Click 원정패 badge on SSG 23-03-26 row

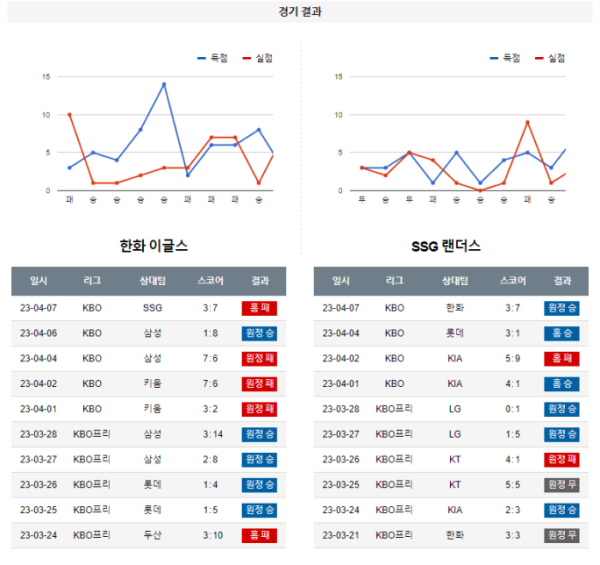[x=562, y=460]
